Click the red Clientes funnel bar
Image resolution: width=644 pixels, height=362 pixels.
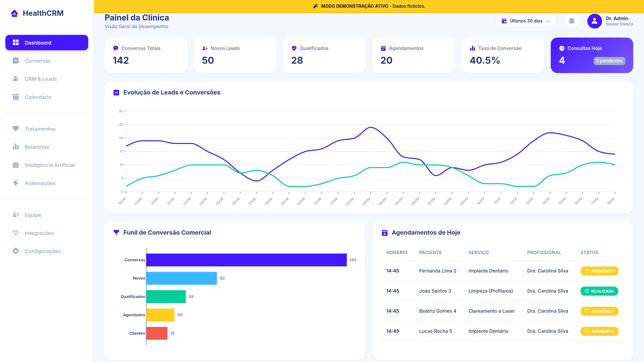click(157, 333)
